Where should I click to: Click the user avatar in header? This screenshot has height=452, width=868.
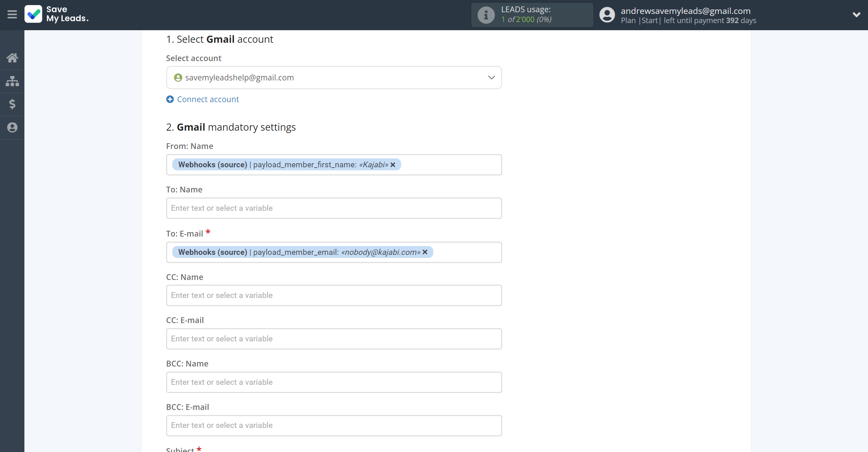click(x=607, y=15)
